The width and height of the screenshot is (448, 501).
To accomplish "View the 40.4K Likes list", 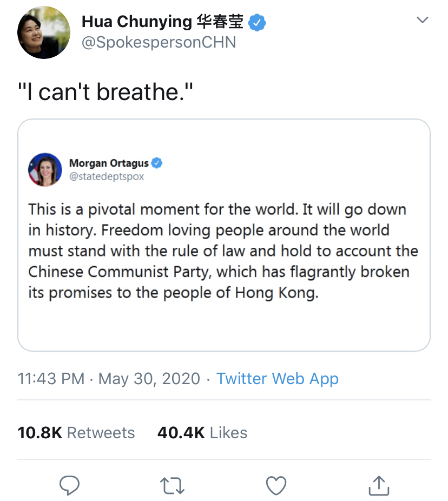I will (x=202, y=433).
